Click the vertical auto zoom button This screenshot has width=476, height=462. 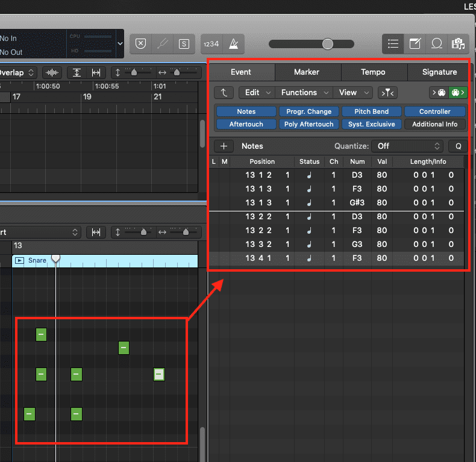pos(77,73)
